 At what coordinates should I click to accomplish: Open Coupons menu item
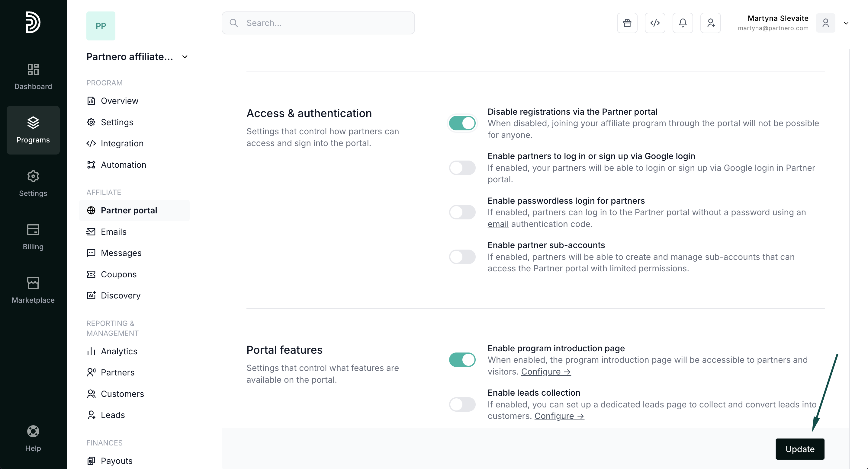coord(119,274)
